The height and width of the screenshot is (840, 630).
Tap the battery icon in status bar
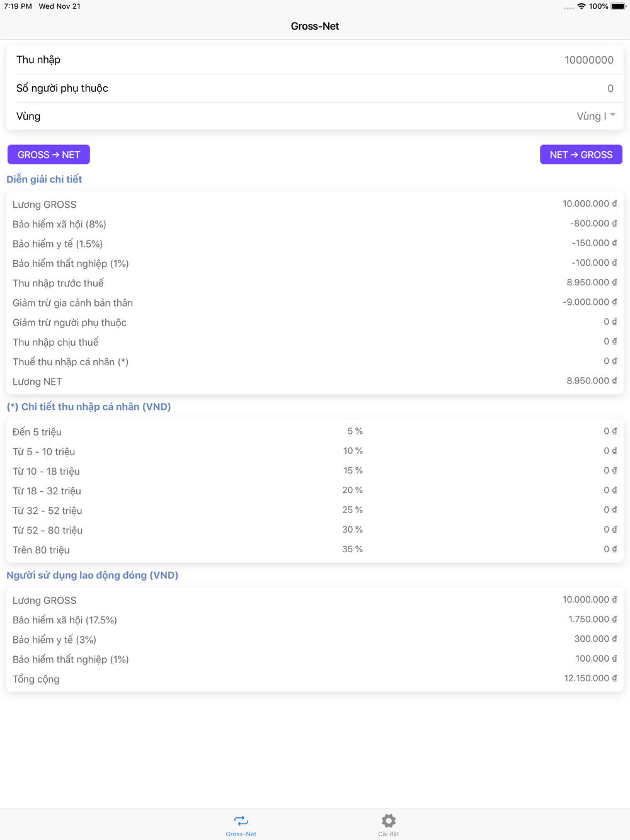pos(618,6)
